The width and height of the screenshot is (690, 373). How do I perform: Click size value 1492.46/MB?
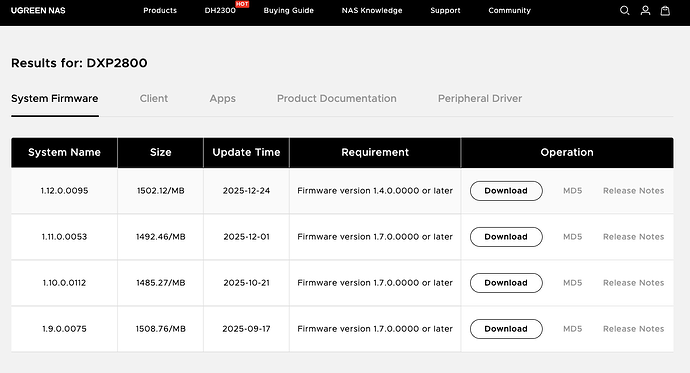click(161, 237)
